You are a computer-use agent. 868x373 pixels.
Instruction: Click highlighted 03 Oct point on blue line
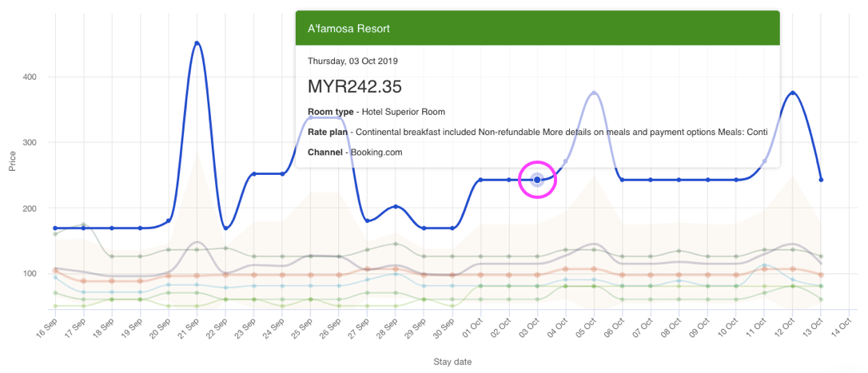(537, 180)
